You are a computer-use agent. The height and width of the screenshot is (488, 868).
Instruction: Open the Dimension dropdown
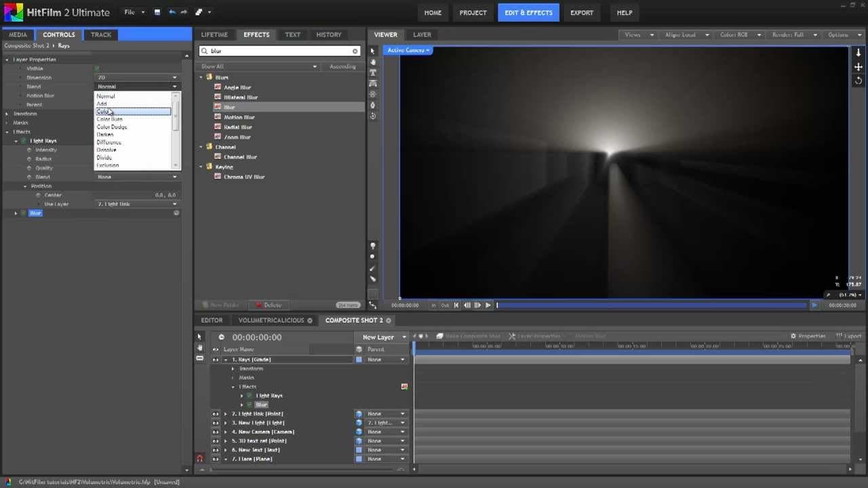click(x=138, y=77)
